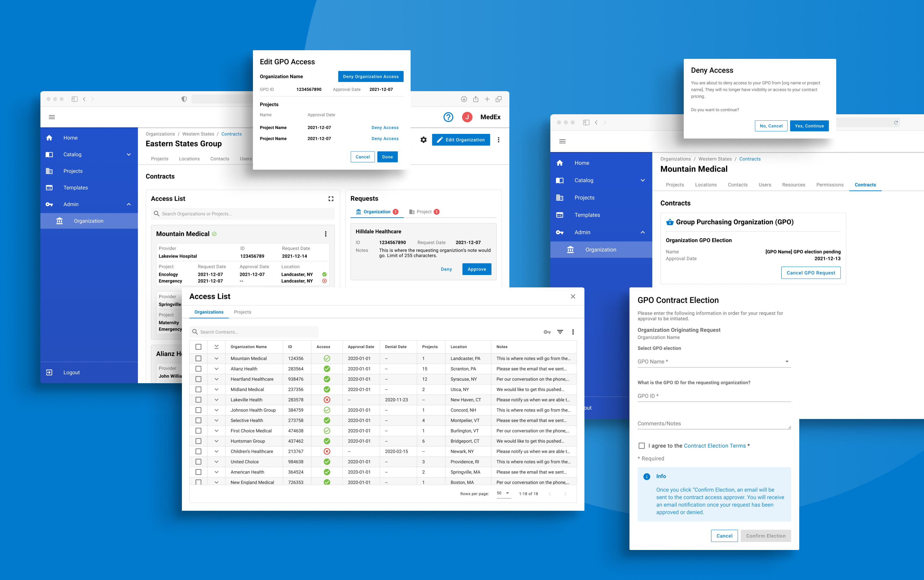
Task: Click the GPO ID input field
Action: (x=714, y=396)
